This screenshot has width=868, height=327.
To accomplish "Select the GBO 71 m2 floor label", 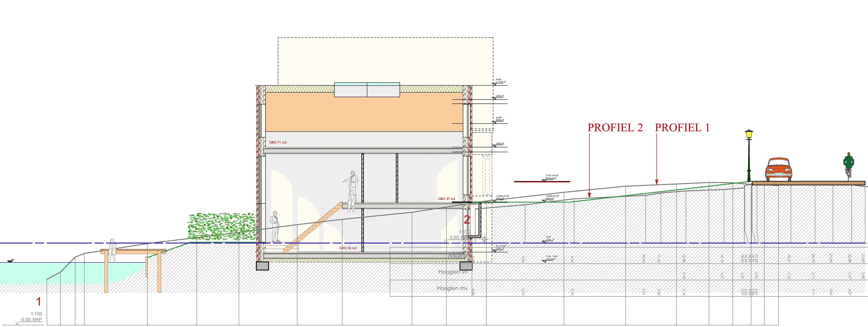I will [x=278, y=142].
